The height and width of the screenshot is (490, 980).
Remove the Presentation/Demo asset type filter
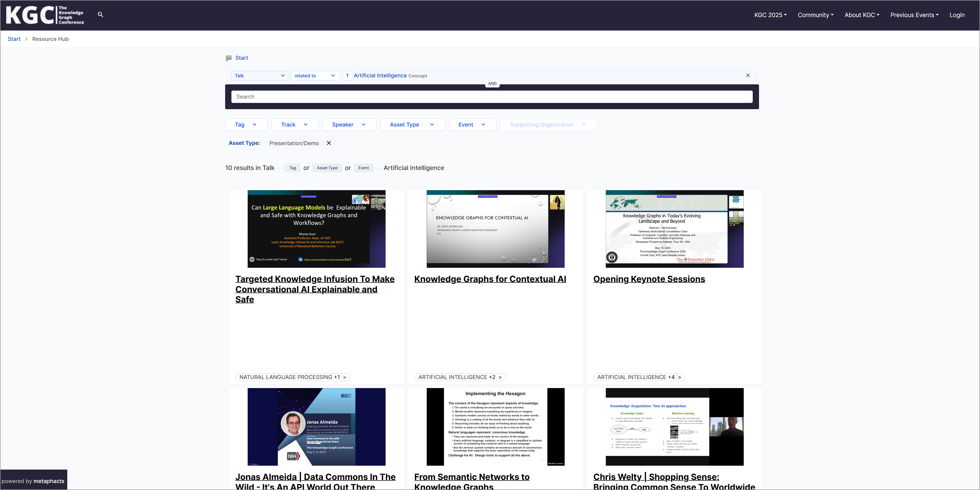click(329, 143)
